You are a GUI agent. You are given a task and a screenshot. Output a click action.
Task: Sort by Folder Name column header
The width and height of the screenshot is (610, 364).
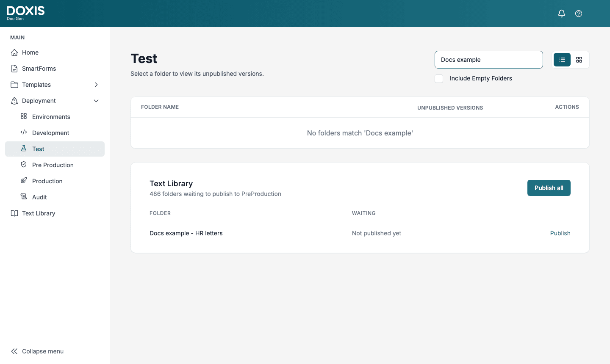[x=160, y=107]
